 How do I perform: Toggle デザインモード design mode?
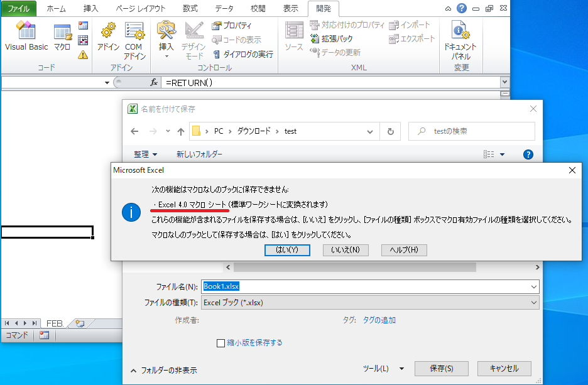click(193, 40)
